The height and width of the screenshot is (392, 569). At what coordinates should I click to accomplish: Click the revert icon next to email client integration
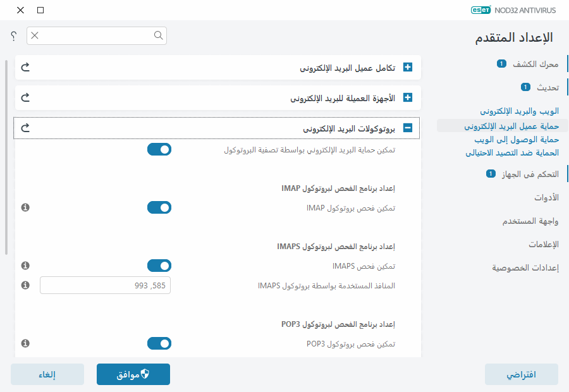pyautogui.click(x=25, y=67)
